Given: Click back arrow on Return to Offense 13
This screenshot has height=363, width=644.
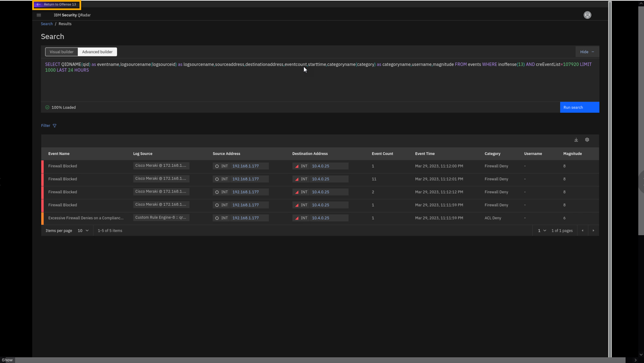Looking at the screenshot, I should click(x=39, y=5).
